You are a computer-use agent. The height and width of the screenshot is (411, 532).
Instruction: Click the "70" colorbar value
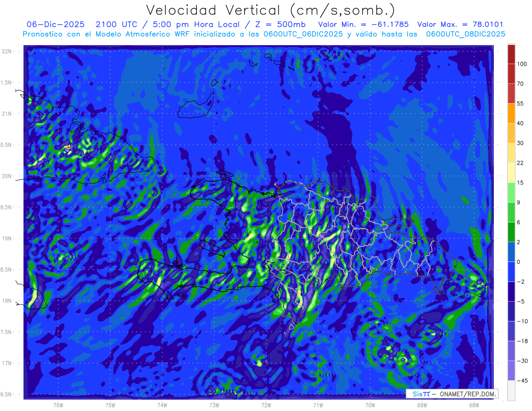point(520,84)
